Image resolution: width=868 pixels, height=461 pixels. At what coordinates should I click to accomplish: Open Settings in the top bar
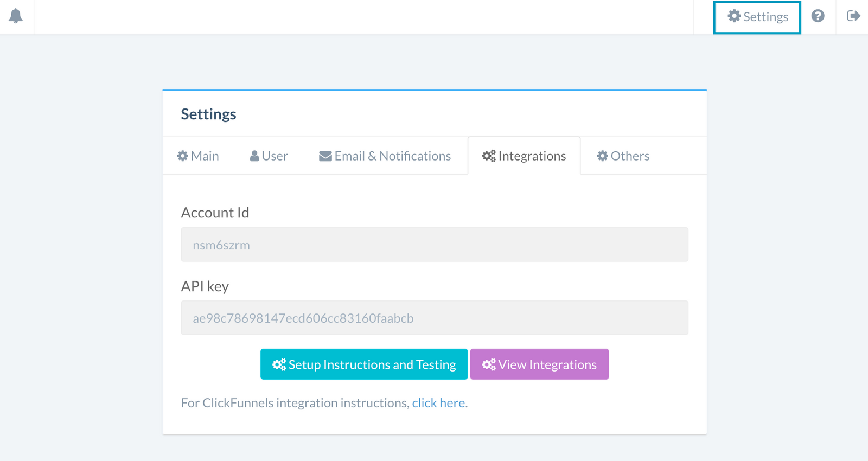coord(757,17)
